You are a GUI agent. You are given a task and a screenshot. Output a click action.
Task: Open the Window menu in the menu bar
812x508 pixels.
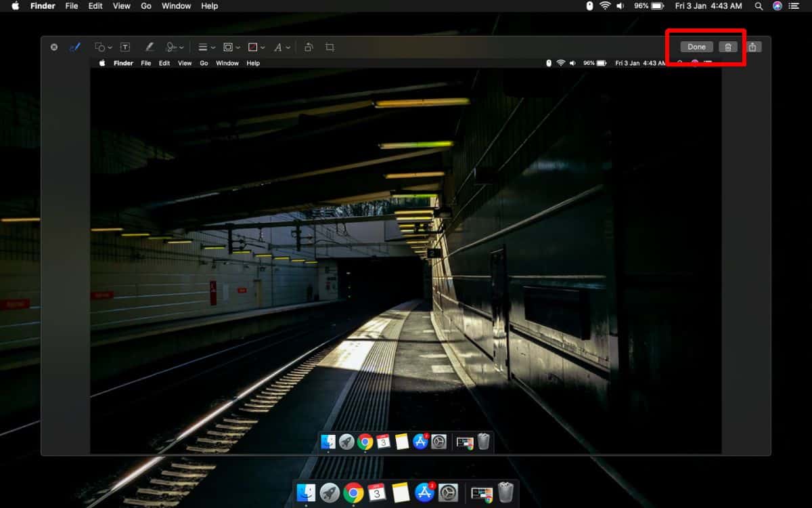[x=176, y=6]
